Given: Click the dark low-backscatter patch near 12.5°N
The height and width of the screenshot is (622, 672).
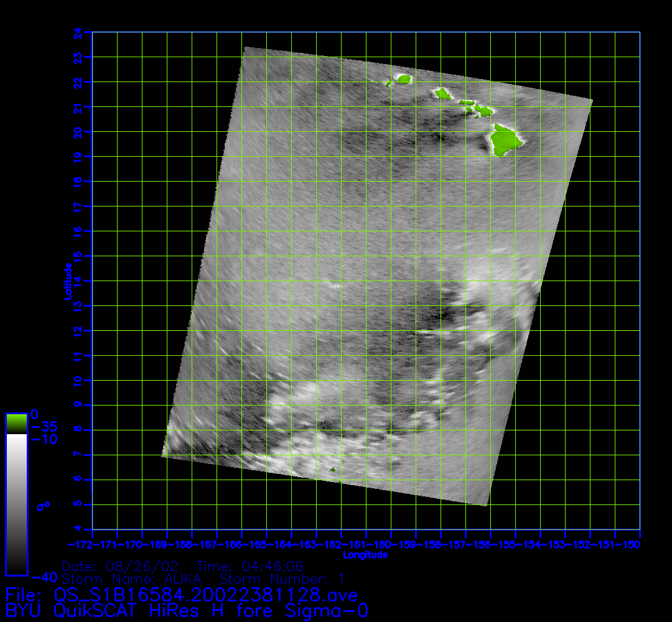Looking at the screenshot, I should click(443, 316).
